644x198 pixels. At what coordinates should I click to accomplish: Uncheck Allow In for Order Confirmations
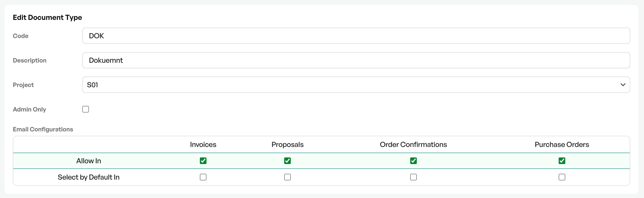tap(413, 161)
